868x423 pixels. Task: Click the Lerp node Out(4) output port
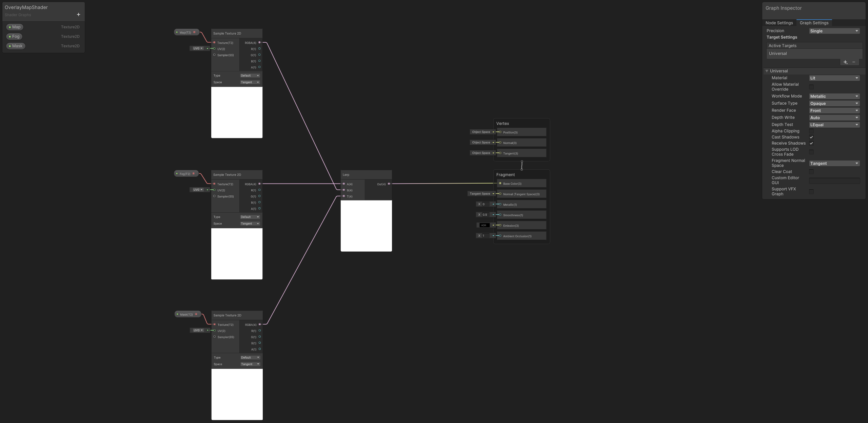389,184
